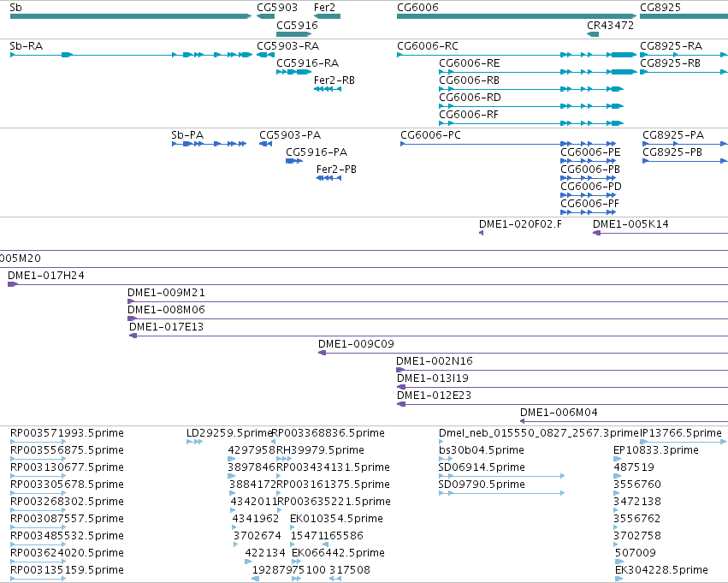Click the Sb gene label
Image resolution: width=728 pixels, height=583 pixels.
pos(15,8)
